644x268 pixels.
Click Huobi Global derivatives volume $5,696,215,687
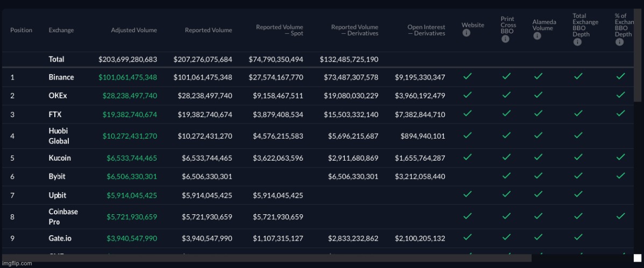click(353, 136)
